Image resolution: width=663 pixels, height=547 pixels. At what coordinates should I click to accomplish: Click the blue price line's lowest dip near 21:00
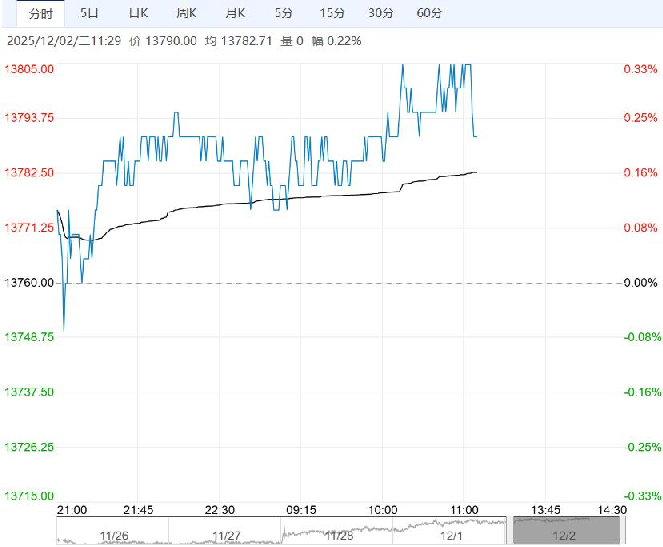(64, 330)
